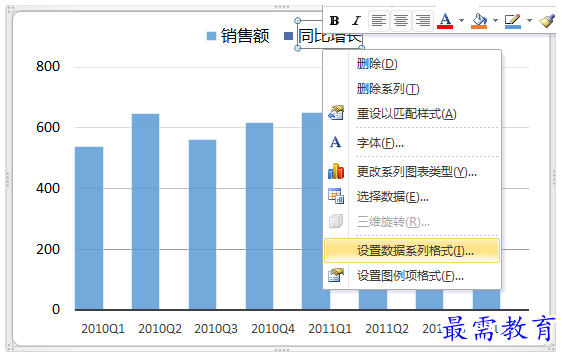The height and width of the screenshot is (360, 564).
Task: Open shape outline dropdown arrow
Action: click(x=529, y=21)
